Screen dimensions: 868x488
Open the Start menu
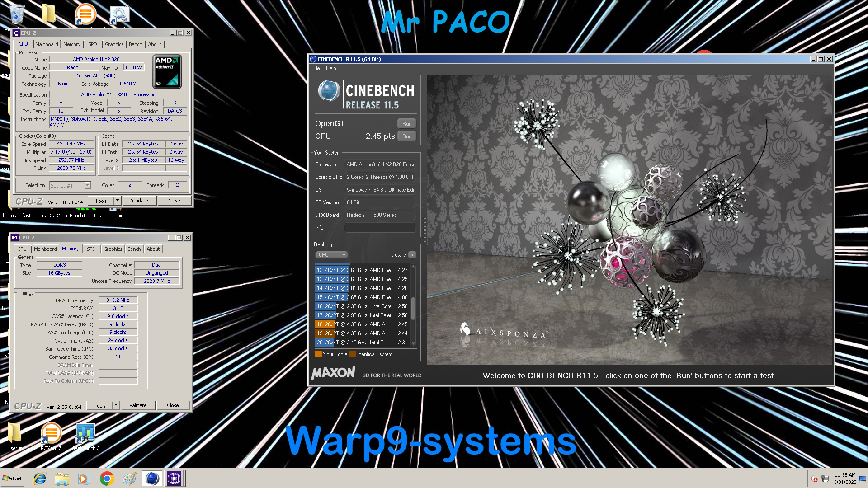point(12,479)
